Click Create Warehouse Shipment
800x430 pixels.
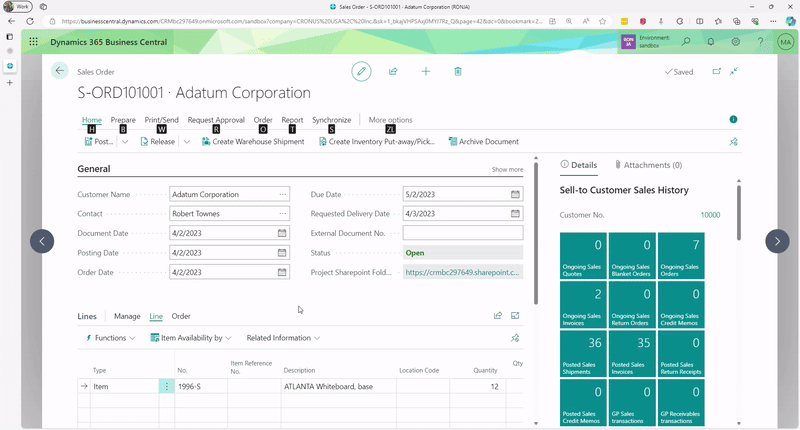point(252,142)
